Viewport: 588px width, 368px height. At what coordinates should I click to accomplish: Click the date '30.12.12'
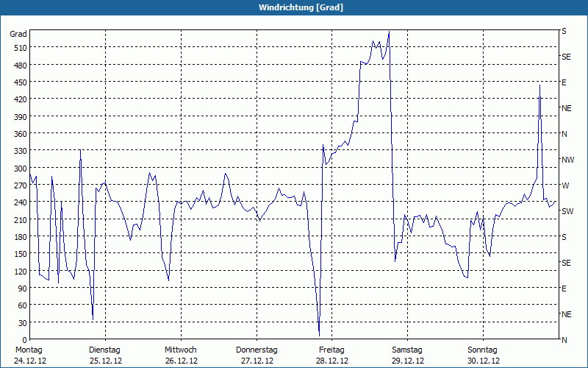pos(484,361)
